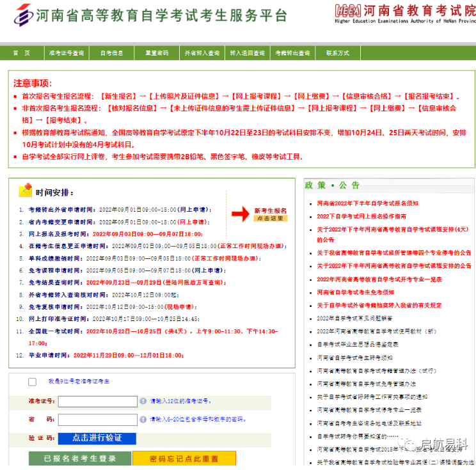The width and height of the screenshot is (476, 470).
Task: Select 转入退回查询 in the navigation bar
Action: (x=247, y=53)
